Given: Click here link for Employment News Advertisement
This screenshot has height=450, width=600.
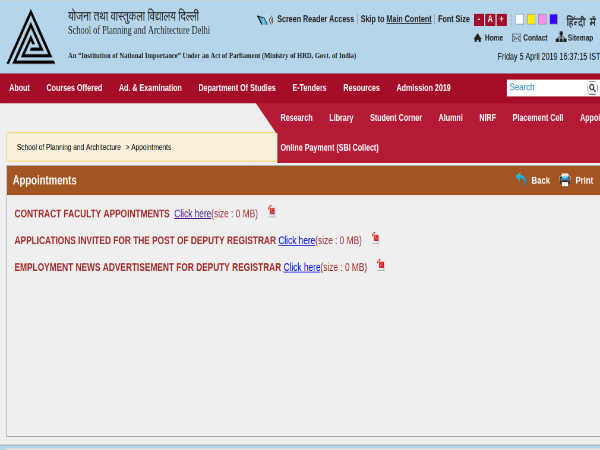Looking at the screenshot, I should click(x=302, y=267).
